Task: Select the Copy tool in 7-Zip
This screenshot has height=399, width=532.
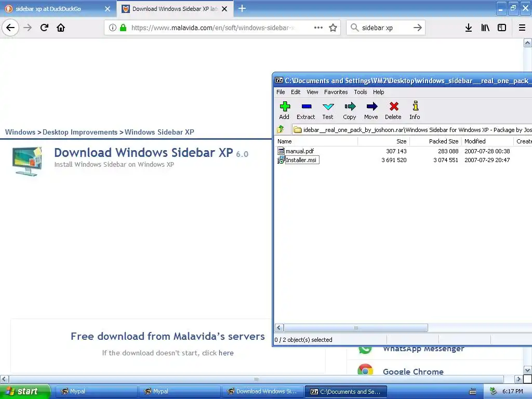Action: point(350,111)
